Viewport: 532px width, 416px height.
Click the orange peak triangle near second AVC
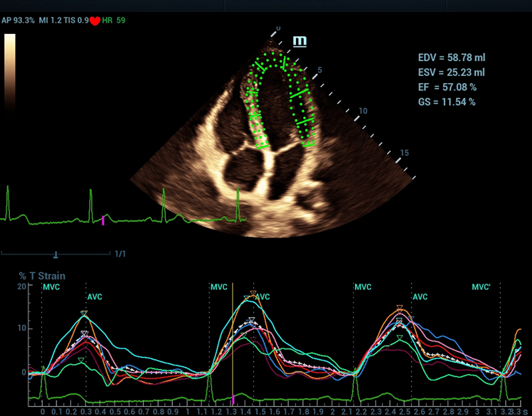253,293
